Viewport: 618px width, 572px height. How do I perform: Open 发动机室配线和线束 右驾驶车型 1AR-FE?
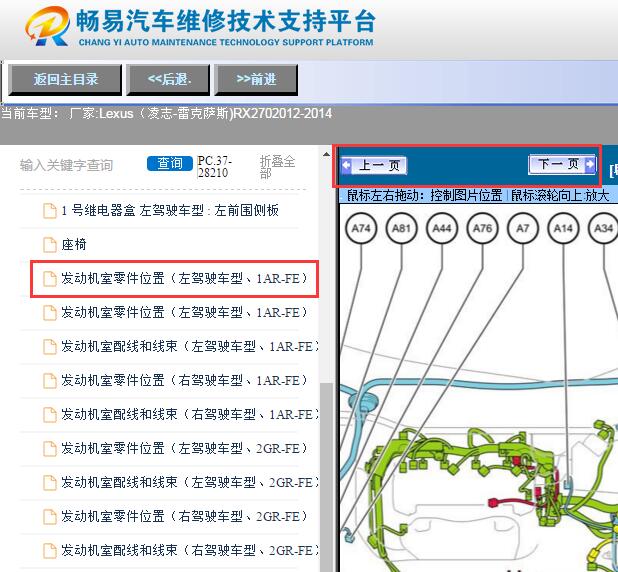[189, 414]
